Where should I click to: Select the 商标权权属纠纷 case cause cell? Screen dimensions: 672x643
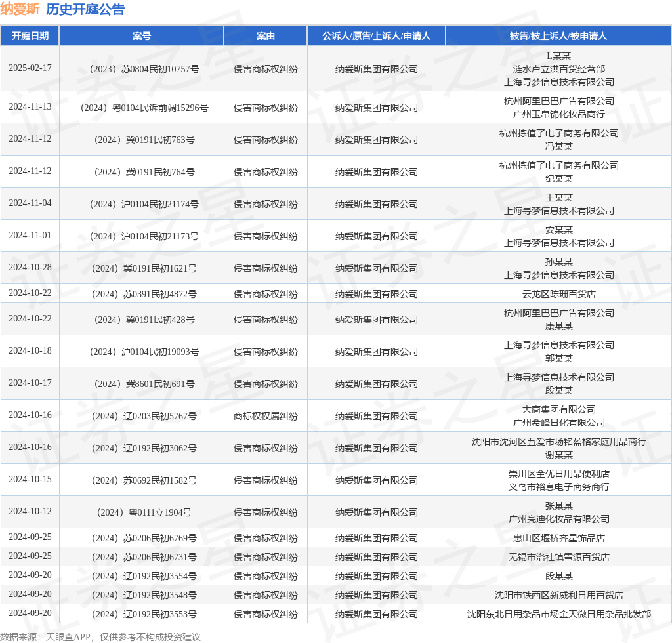265,416
